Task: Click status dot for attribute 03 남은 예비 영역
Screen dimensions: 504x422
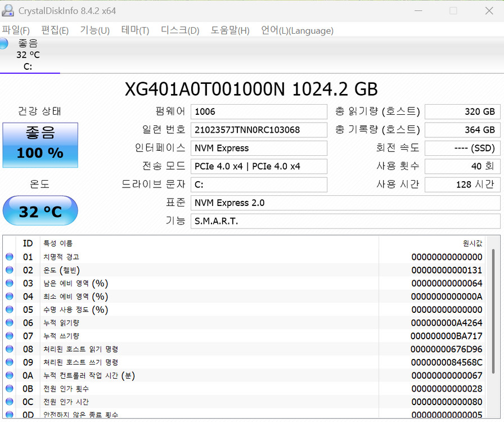Action: 10,283
